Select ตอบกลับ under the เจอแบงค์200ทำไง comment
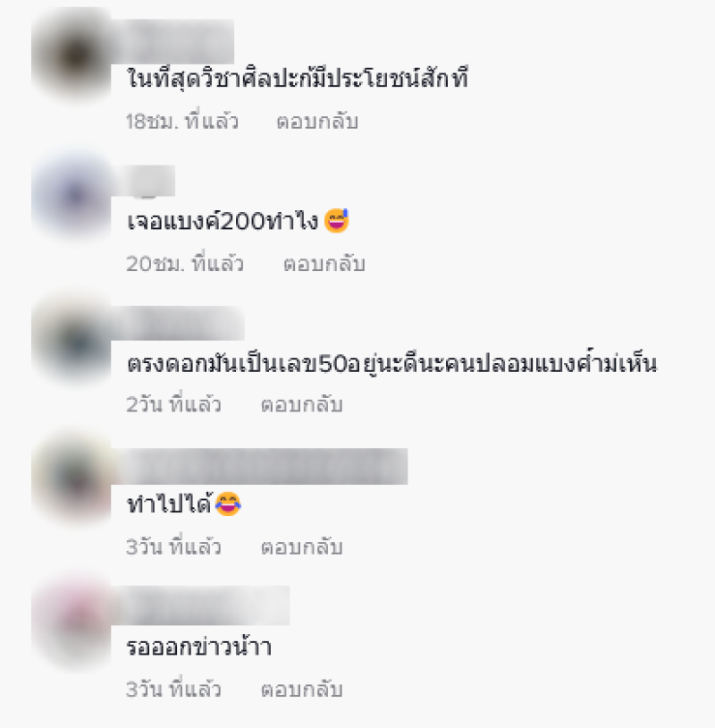This screenshot has height=728, width=715. (324, 264)
